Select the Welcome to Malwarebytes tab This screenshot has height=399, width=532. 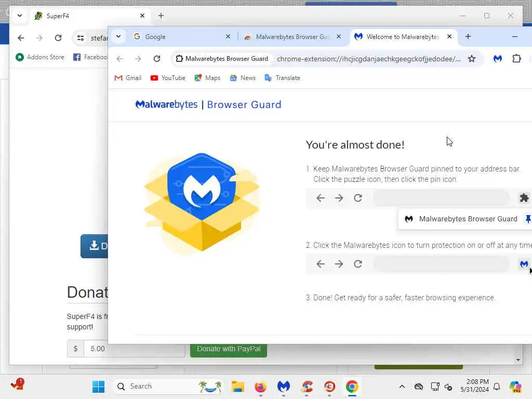[x=403, y=37]
